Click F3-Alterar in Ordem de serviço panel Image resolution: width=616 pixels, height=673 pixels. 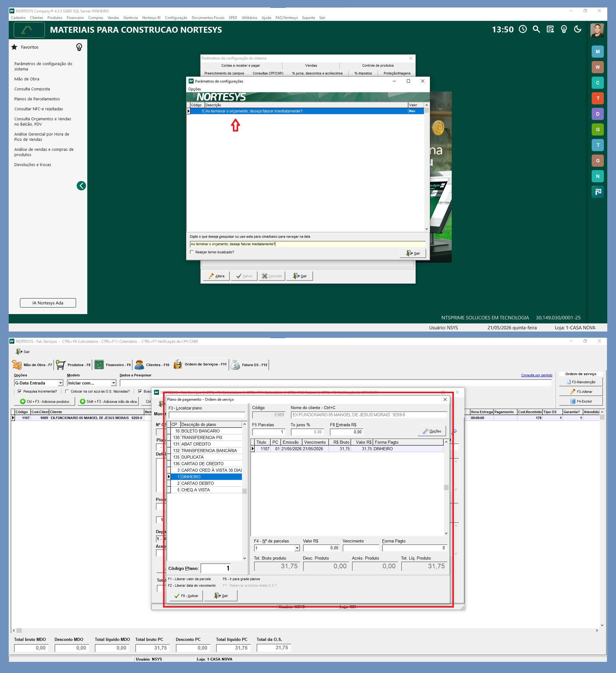581,392
